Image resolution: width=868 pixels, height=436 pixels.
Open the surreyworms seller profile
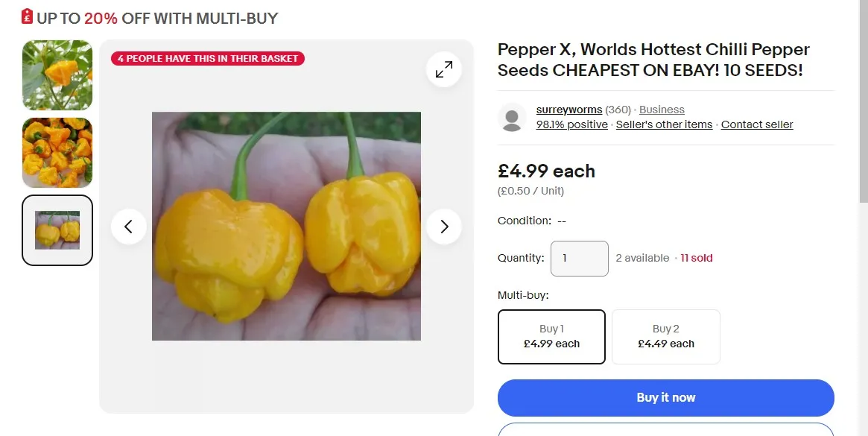coord(569,109)
